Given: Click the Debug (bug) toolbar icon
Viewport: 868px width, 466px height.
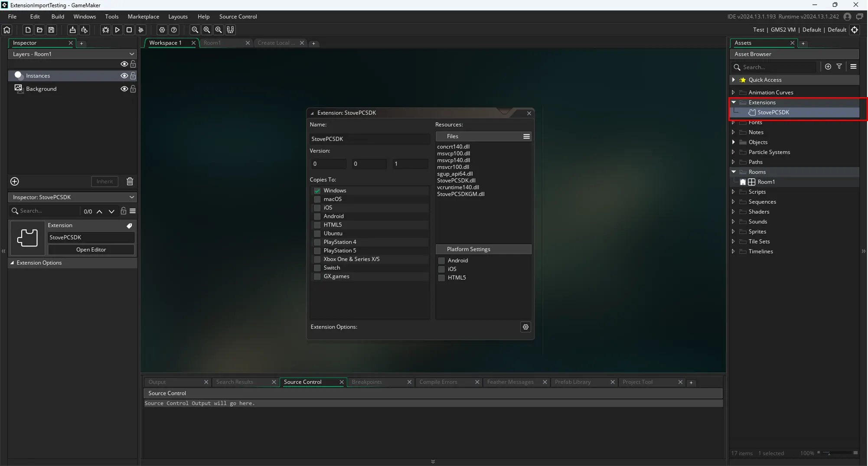Looking at the screenshot, I should coord(105,30).
